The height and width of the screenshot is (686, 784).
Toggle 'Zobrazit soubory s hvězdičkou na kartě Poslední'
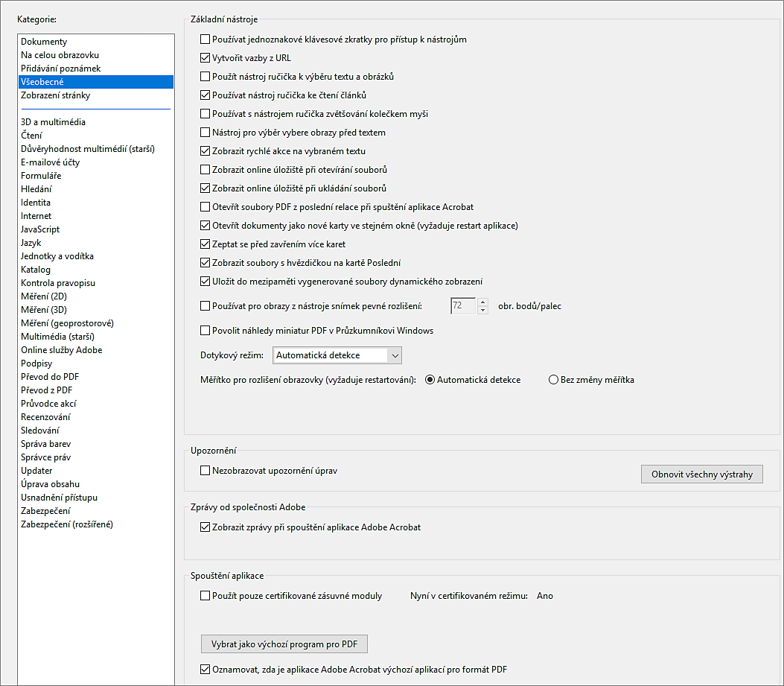pos(205,263)
